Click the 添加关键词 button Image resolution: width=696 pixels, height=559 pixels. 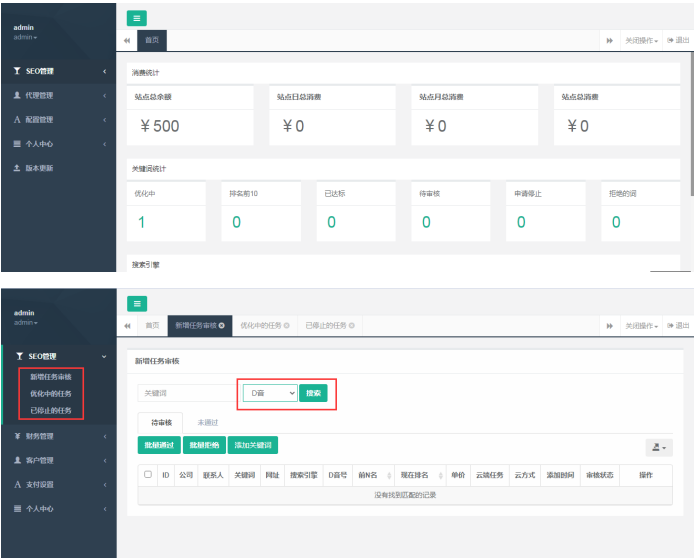253,445
